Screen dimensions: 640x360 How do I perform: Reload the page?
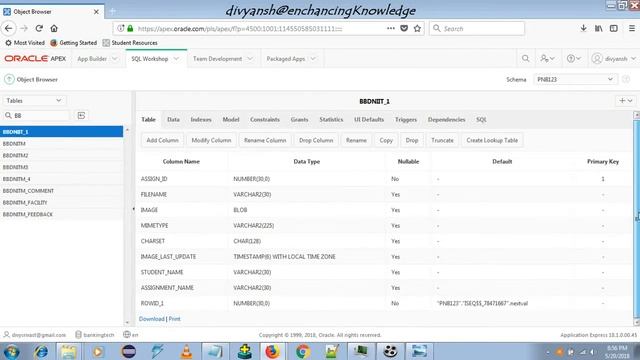tap(39, 28)
